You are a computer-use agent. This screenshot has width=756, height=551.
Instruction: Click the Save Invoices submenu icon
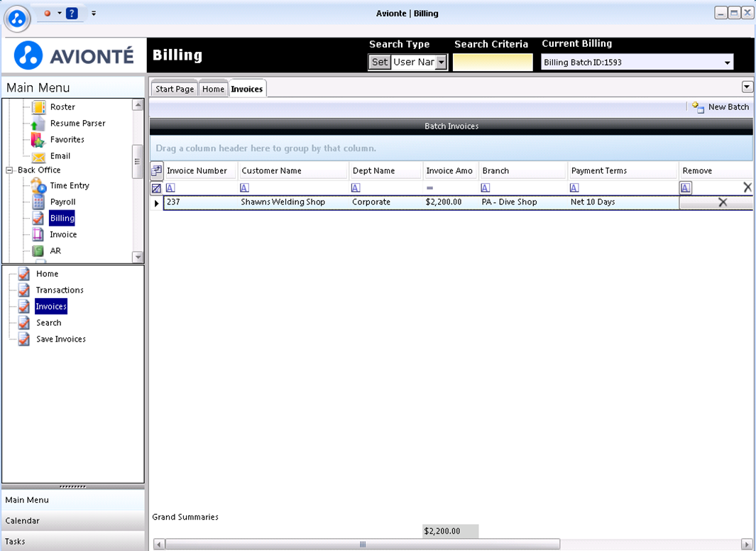pyautogui.click(x=24, y=339)
